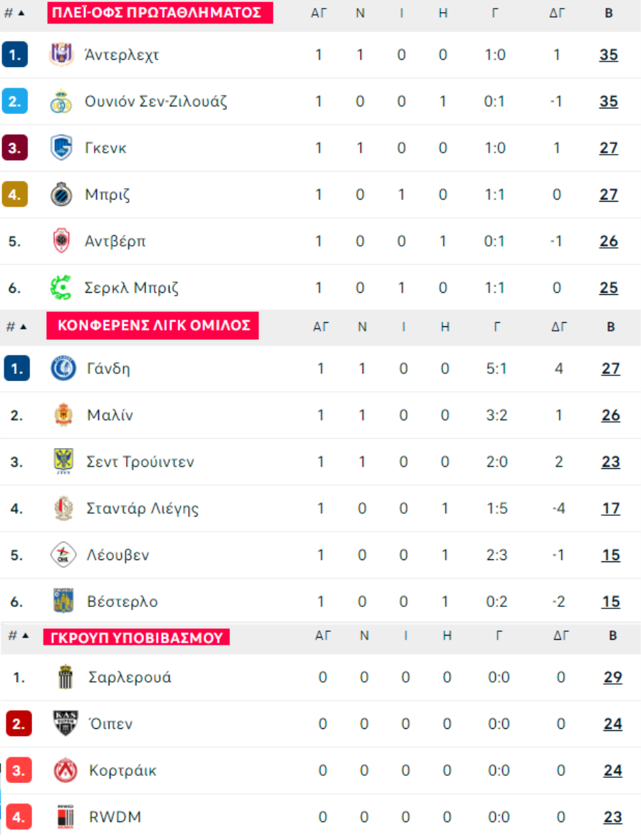The width and height of the screenshot is (641, 840).
Task: Click the Όιπεν club logo
Action: 66,724
